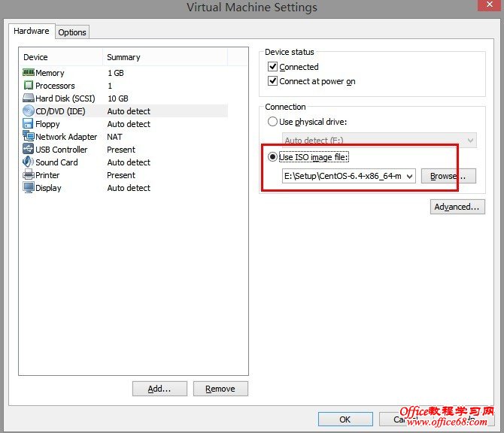Screen dimensions: 504x433
Task: Select the Display row label
Action: tap(48, 188)
